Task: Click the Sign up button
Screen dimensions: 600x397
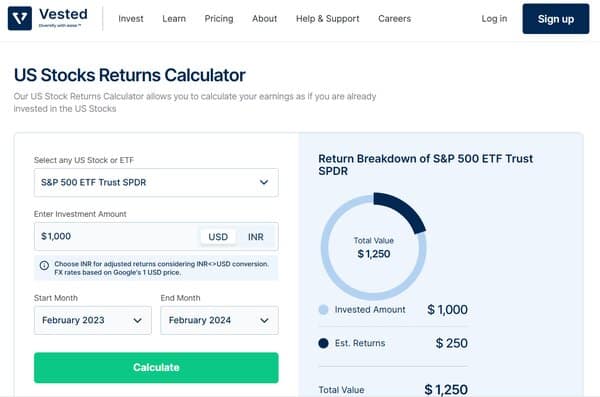Action: pyautogui.click(x=556, y=19)
